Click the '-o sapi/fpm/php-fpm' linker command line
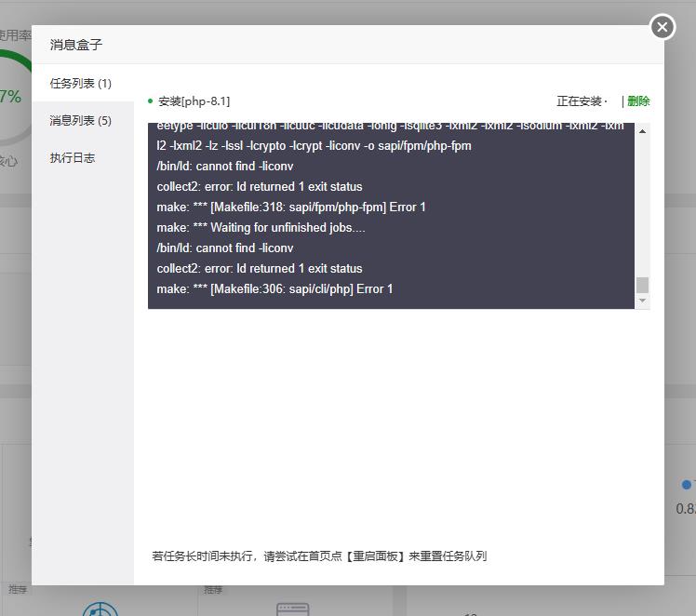 point(314,145)
